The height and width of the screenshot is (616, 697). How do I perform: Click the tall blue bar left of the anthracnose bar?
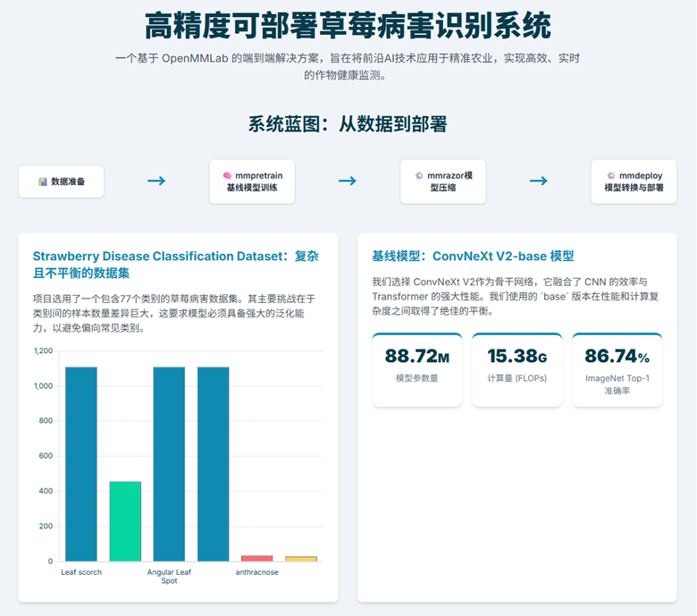(214, 464)
